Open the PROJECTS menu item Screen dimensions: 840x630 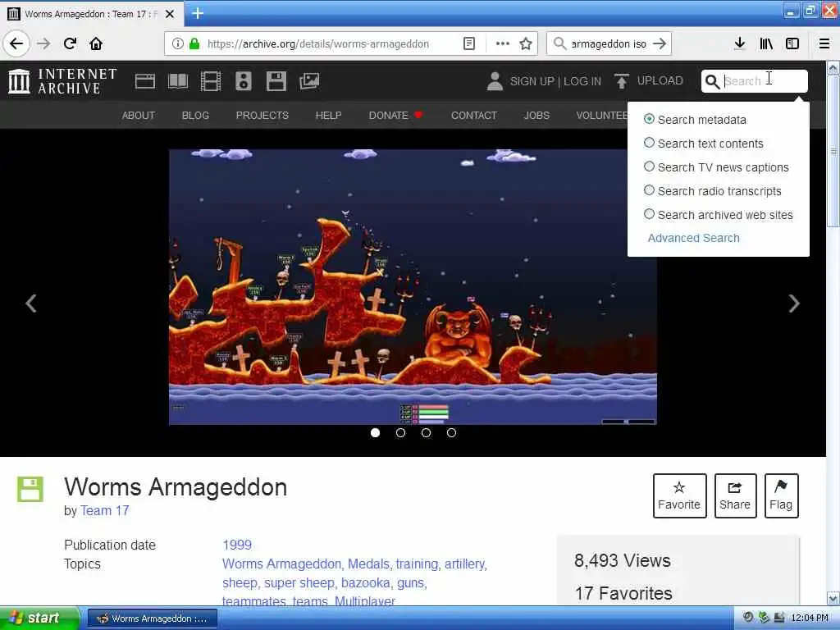coord(262,115)
